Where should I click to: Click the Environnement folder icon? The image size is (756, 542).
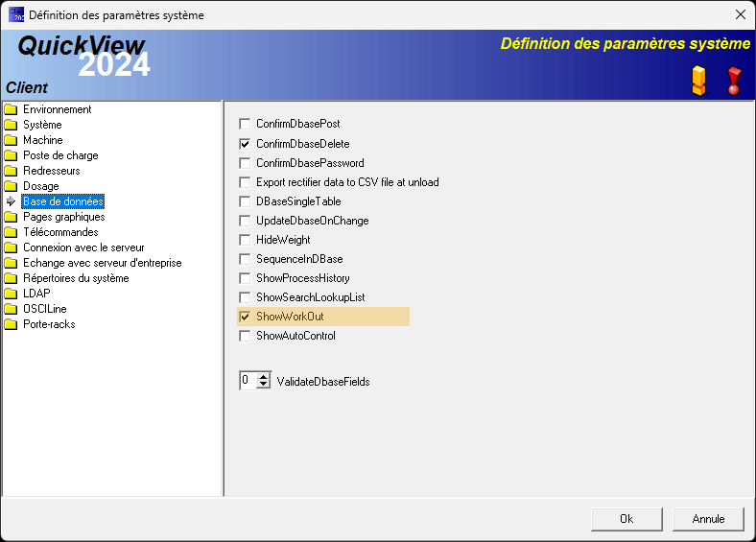(x=12, y=109)
